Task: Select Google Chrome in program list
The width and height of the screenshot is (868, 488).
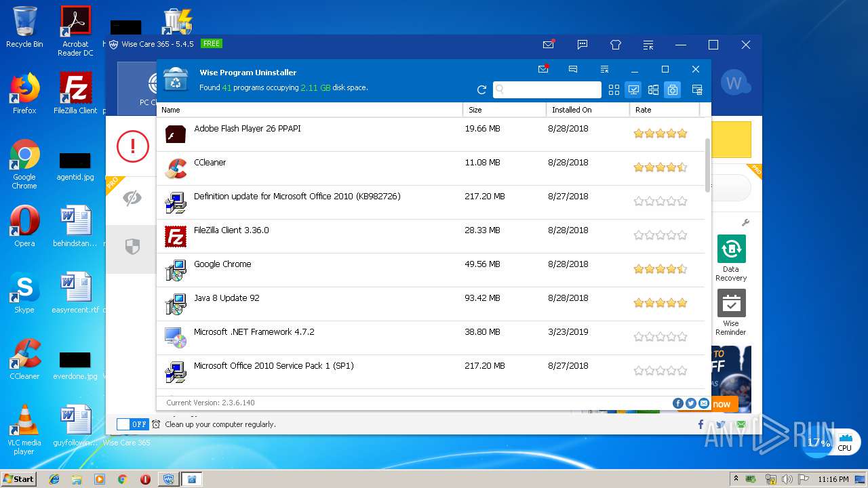Action: [x=431, y=270]
